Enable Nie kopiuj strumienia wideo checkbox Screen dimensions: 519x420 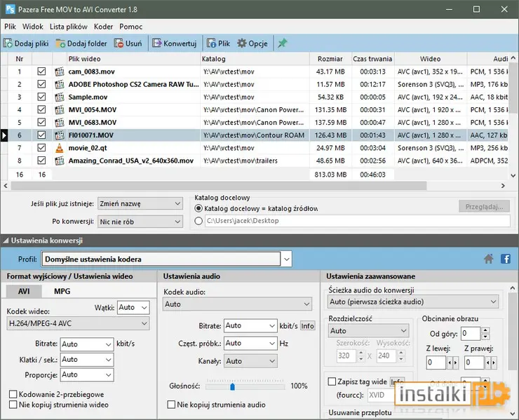click(x=13, y=405)
